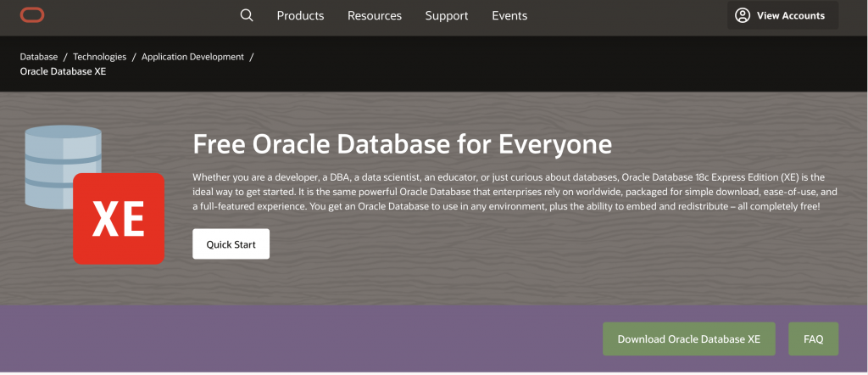
Task: Go to the Database breadcrumb link
Action: (39, 57)
